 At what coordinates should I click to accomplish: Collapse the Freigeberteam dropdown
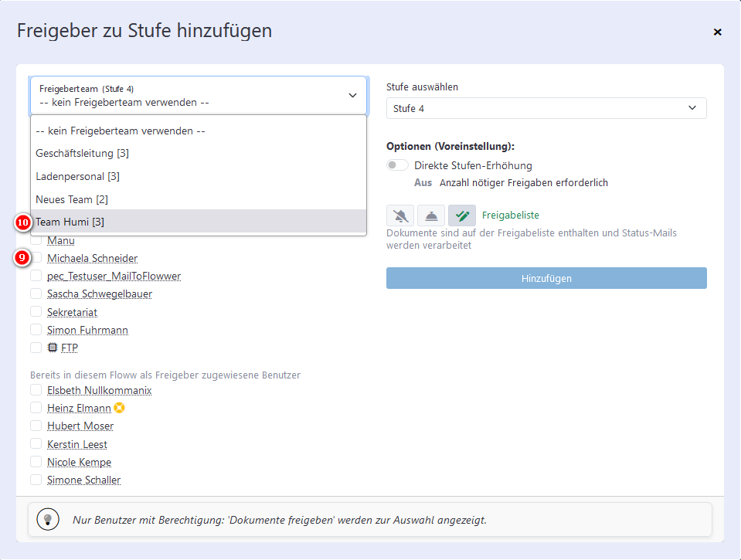(199, 96)
